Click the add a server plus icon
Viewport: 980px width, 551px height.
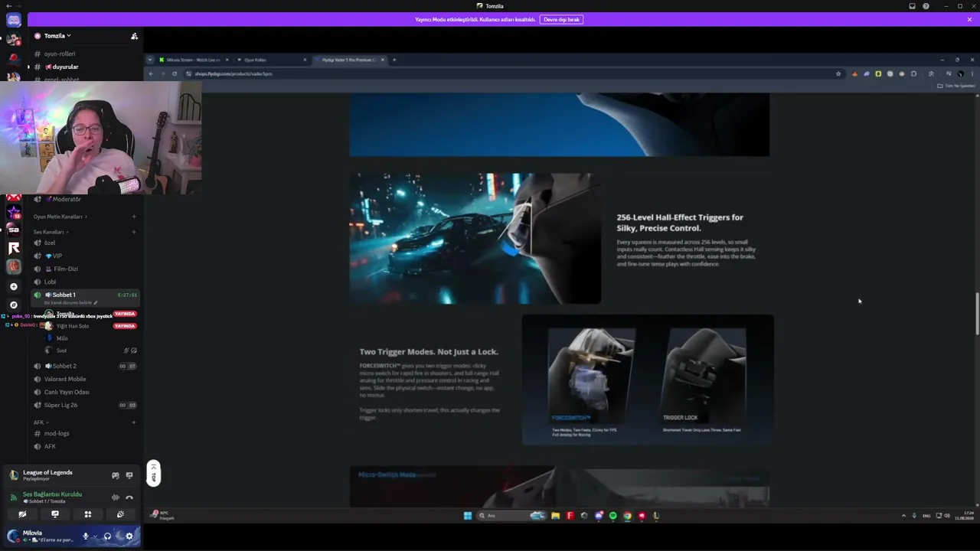14,286
